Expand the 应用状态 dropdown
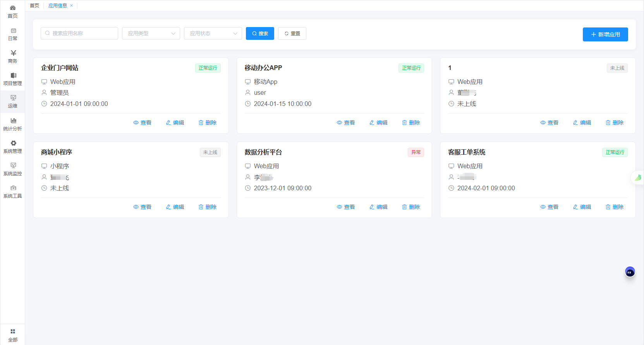The image size is (644, 345). click(x=213, y=33)
